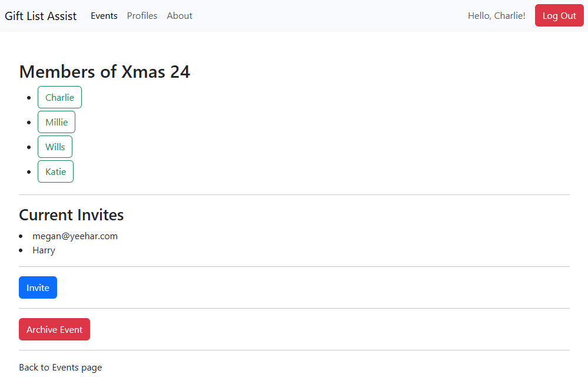
Task: Select the Harry invite entry
Action: point(44,250)
